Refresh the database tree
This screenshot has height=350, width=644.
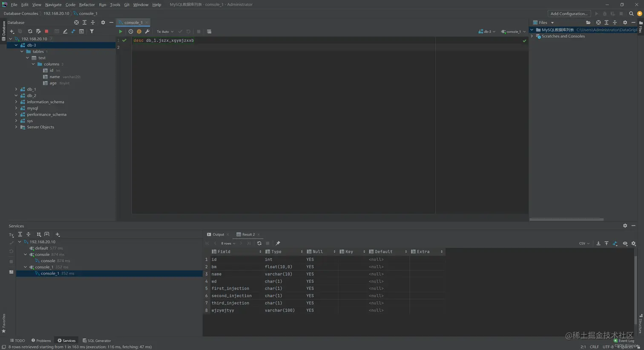(x=30, y=32)
